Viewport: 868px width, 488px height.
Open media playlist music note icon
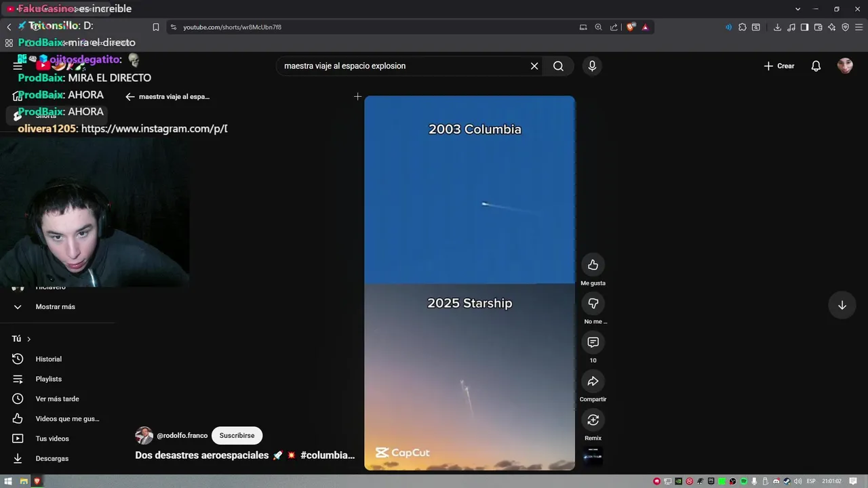[x=791, y=27]
